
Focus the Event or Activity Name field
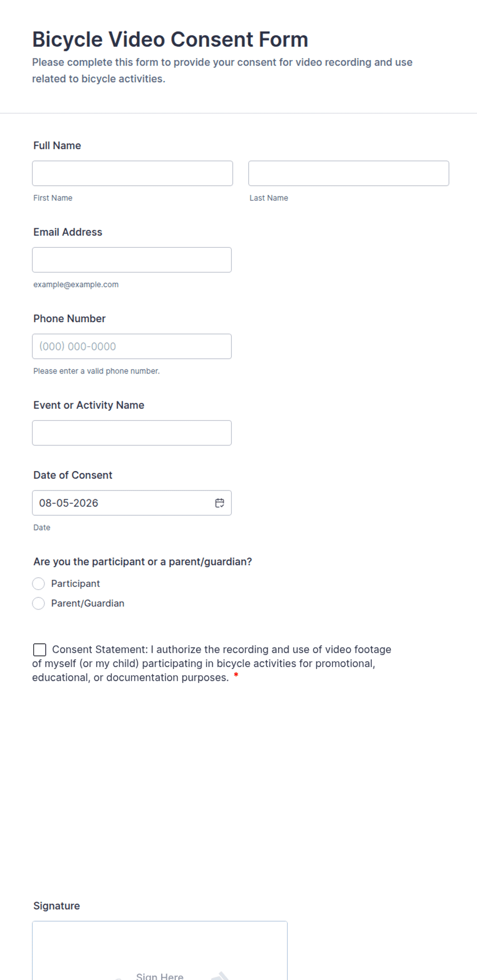[132, 433]
